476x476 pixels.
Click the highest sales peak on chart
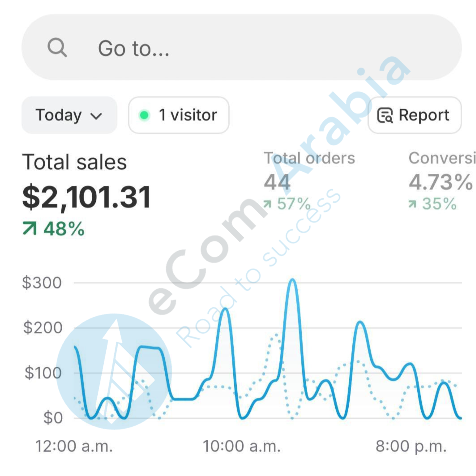pos(292,280)
